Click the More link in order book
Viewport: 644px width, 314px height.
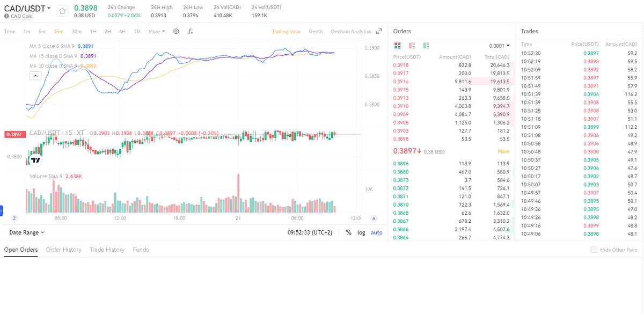click(x=503, y=151)
